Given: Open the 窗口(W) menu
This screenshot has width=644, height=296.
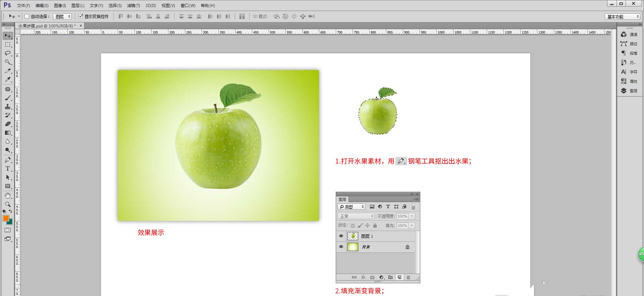Looking at the screenshot, I should [x=188, y=6].
